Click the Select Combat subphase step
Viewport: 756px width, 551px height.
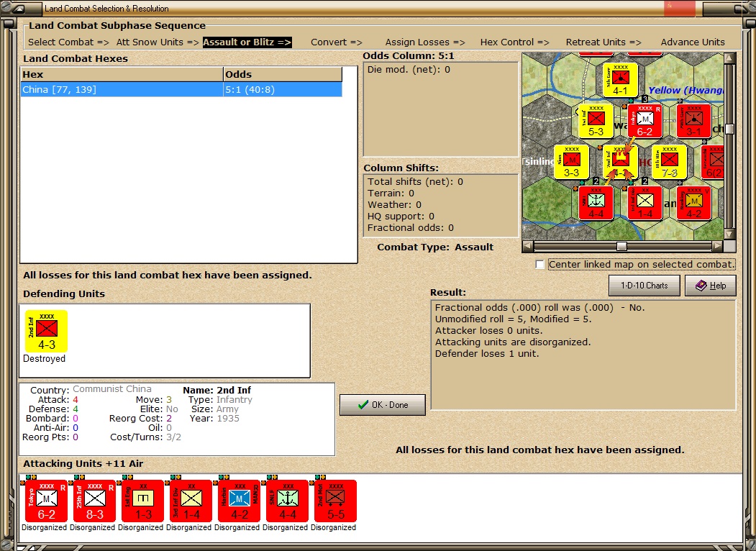(68, 42)
